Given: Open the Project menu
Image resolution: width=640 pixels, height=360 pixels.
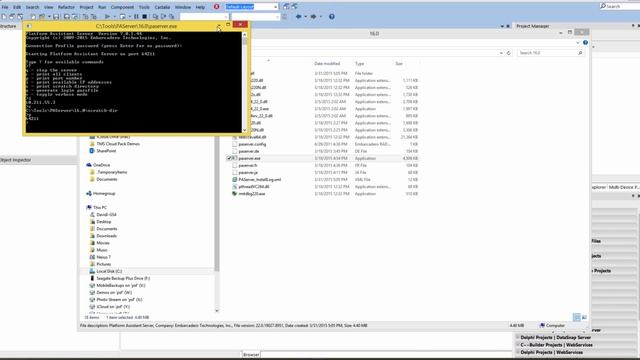Looking at the screenshot, I should 86,7.
